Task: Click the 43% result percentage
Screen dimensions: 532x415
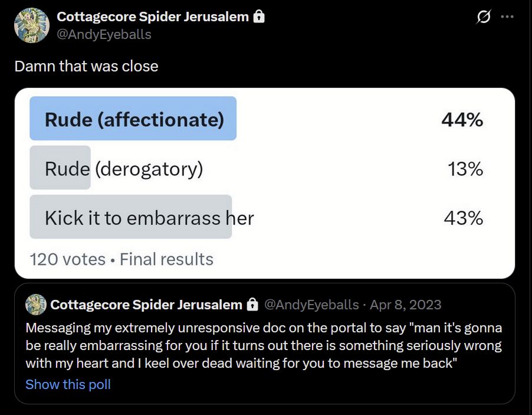Action: [x=463, y=218]
